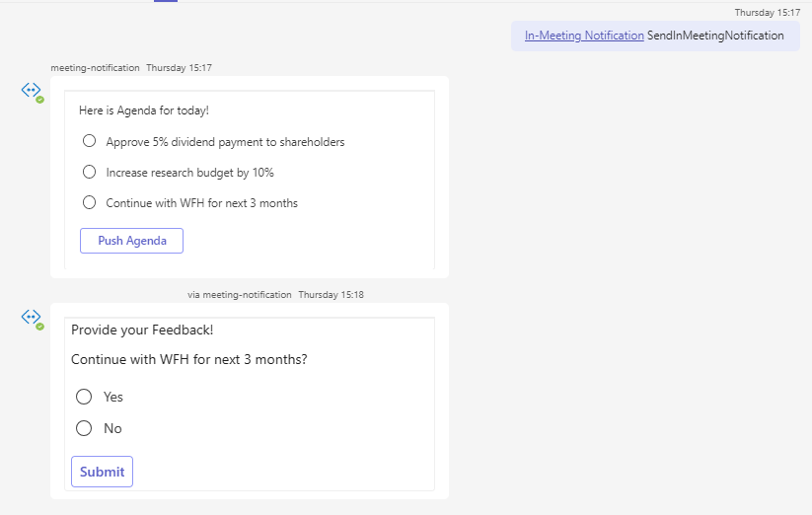The width and height of the screenshot is (812, 515).
Task: Select the Increase research budget by 10% option
Action: tap(89, 172)
